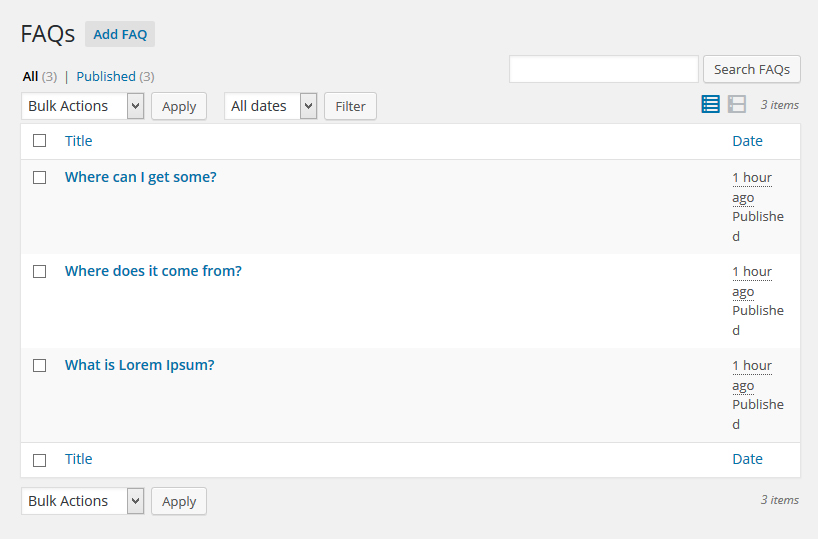Open the top Bulk Actions dropdown
818x539 pixels.
click(82, 106)
